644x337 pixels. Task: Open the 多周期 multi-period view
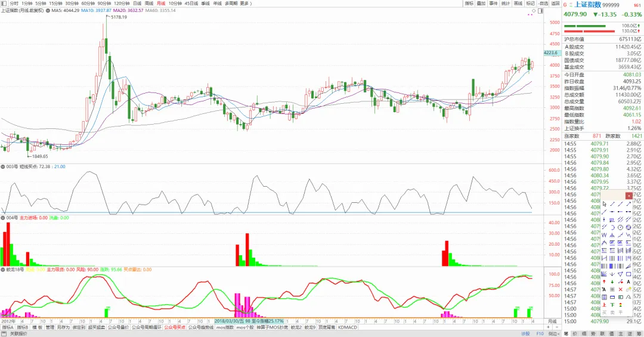(231, 4)
